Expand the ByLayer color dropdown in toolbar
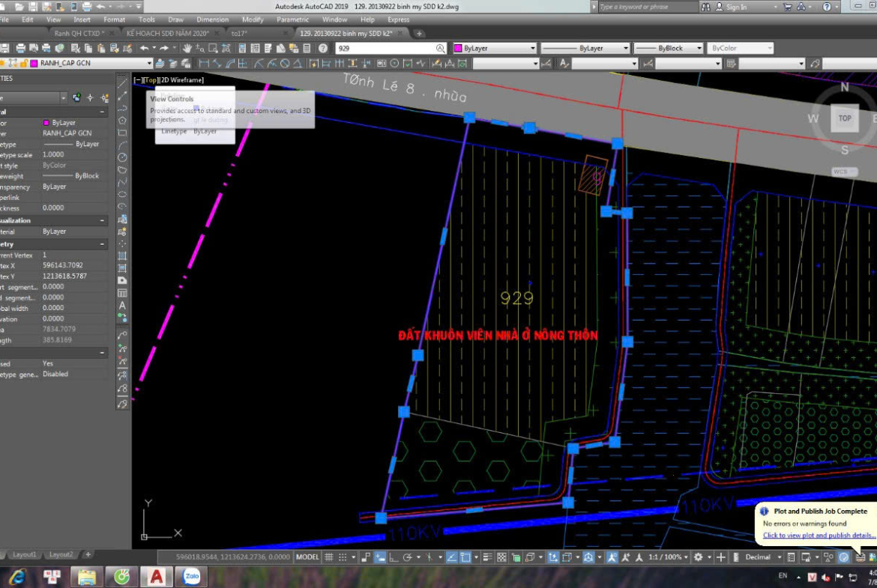This screenshot has width=877, height=588. tap(533, 48)
